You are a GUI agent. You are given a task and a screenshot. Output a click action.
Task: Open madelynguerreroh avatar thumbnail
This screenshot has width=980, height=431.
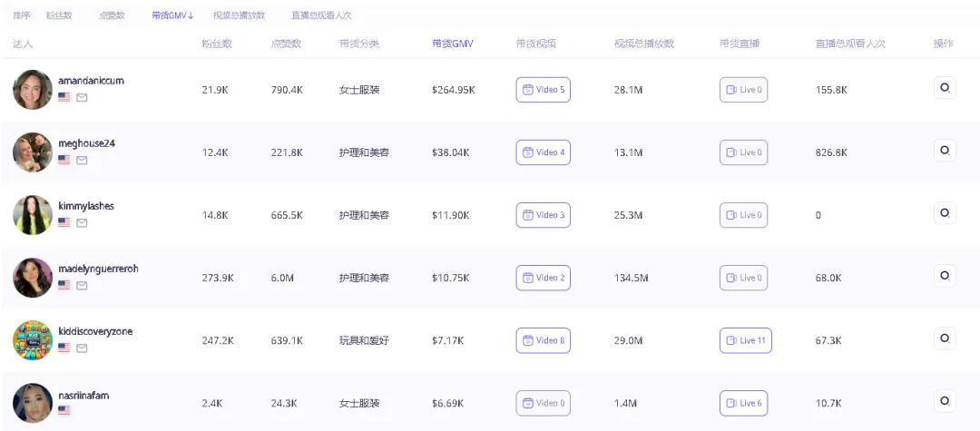[33, 278]
